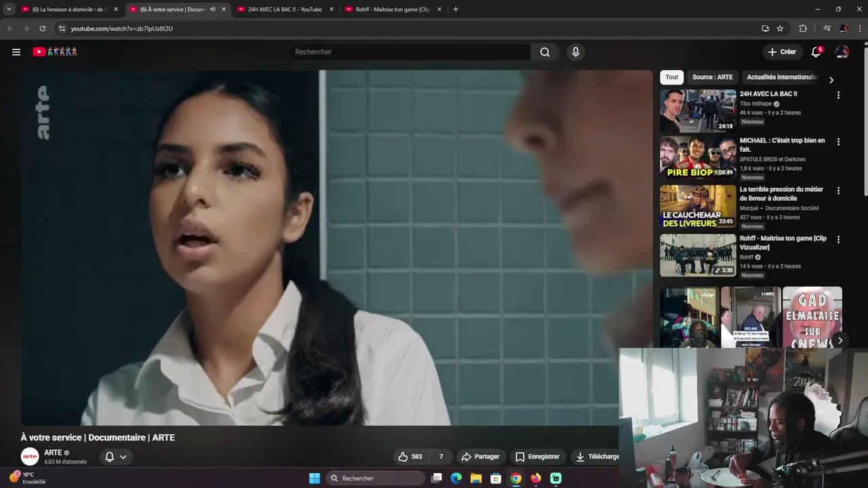The width and height of the screenshot is (868, 488).
Task: Start voice search with the microphone icon
Action: pos(576,52)
